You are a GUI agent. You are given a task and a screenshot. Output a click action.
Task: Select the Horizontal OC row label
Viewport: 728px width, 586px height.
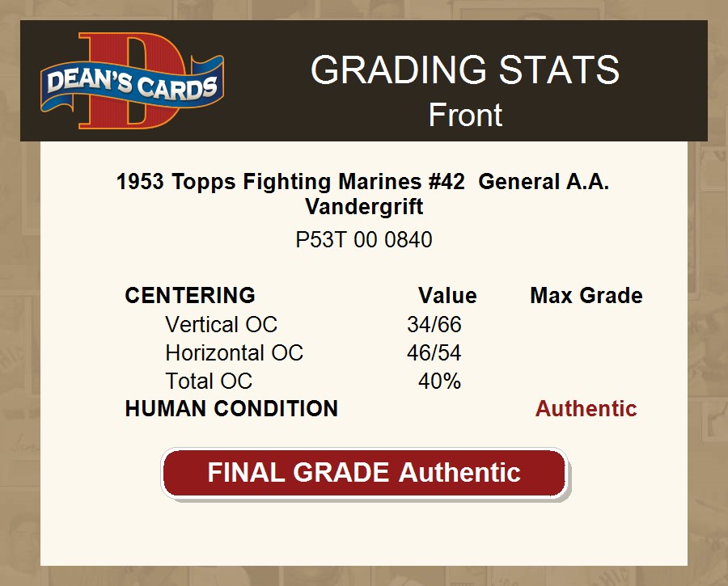tap(234, 353)
